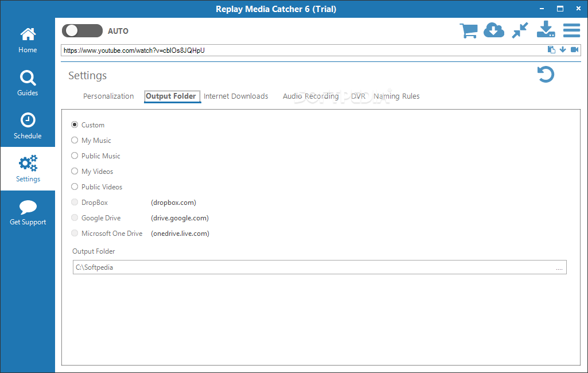Click the cloud download icon
Screen dimensions: 588x373
click(x=494, y=30)
